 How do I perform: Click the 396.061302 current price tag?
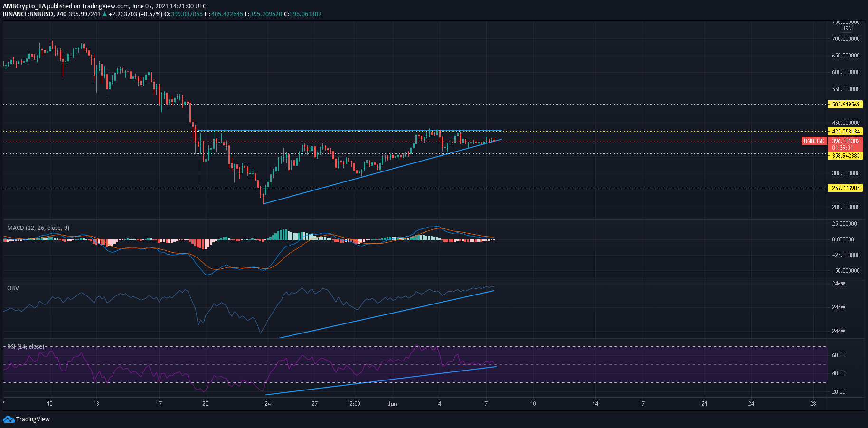tap(845, 141)
